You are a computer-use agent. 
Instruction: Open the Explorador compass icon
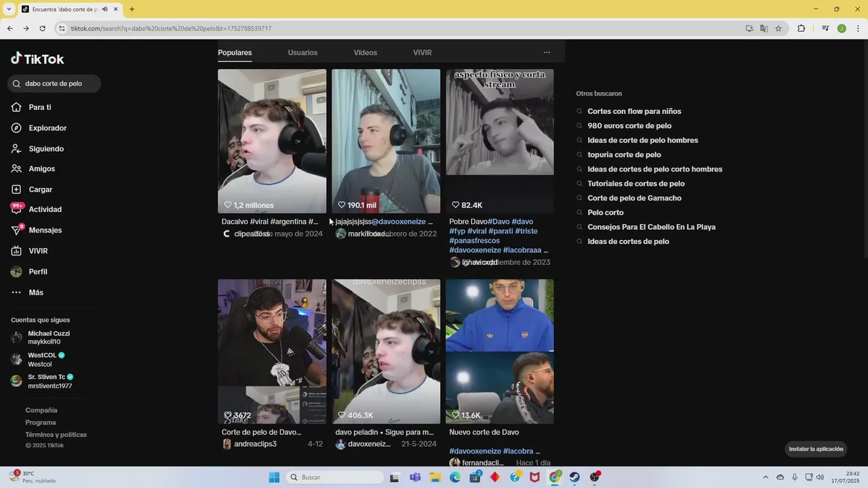pyautogui.click(x=16, y=128)
